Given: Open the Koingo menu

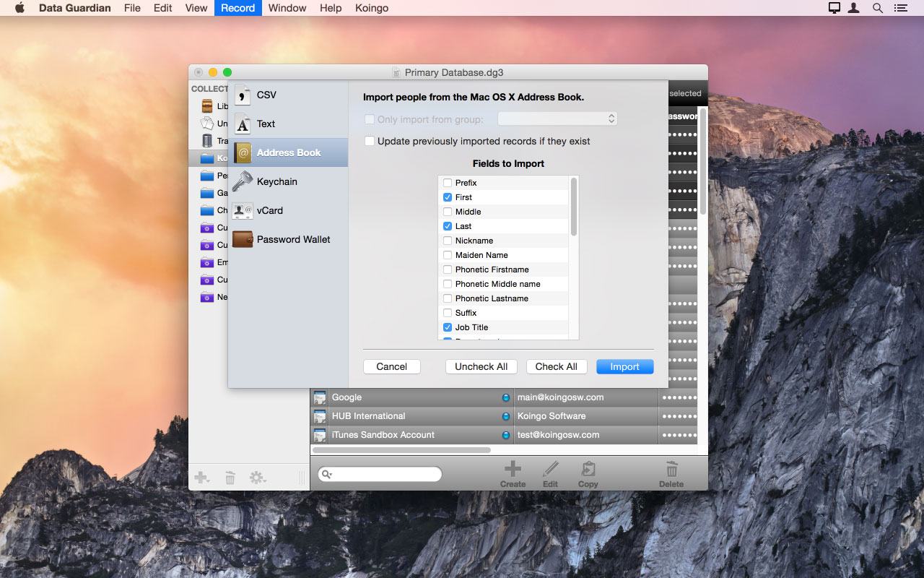Looking at the screenshot, I should pos(372,8).
